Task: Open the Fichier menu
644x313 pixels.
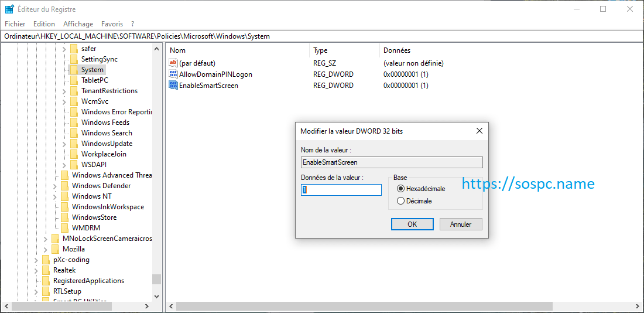Action: coord(15,24)
